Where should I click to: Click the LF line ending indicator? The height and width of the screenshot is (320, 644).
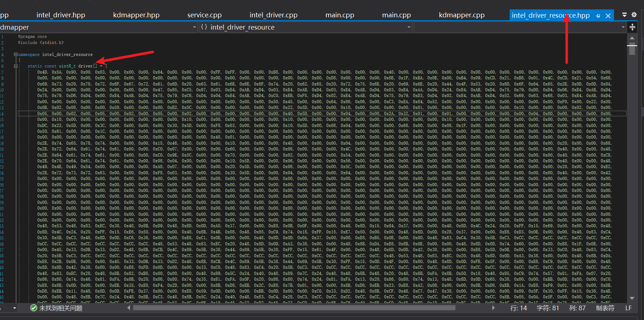[x=628, y=308]
